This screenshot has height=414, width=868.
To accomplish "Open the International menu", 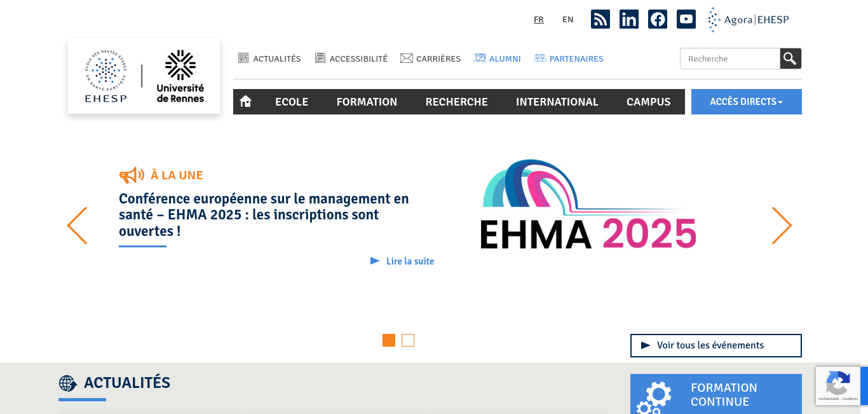I will (x=557, y=102).
